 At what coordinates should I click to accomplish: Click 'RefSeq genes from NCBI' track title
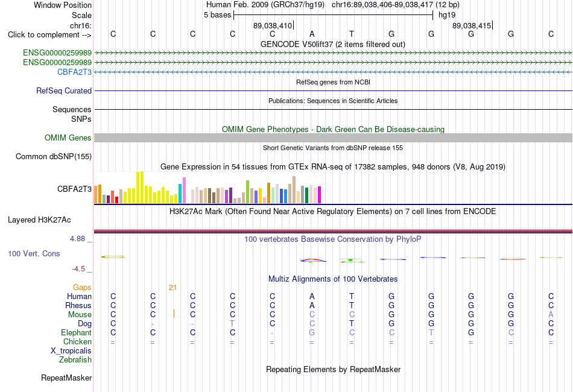tap(334, 82)
